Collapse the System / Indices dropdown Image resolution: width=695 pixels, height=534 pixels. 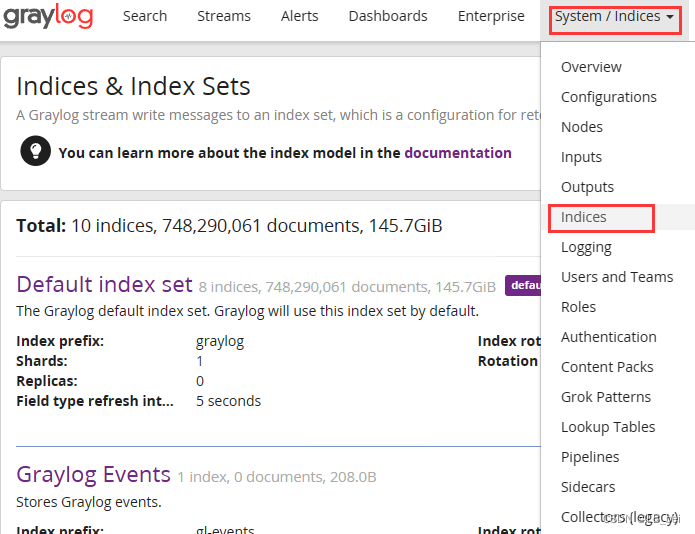click(x=613, y=17)
